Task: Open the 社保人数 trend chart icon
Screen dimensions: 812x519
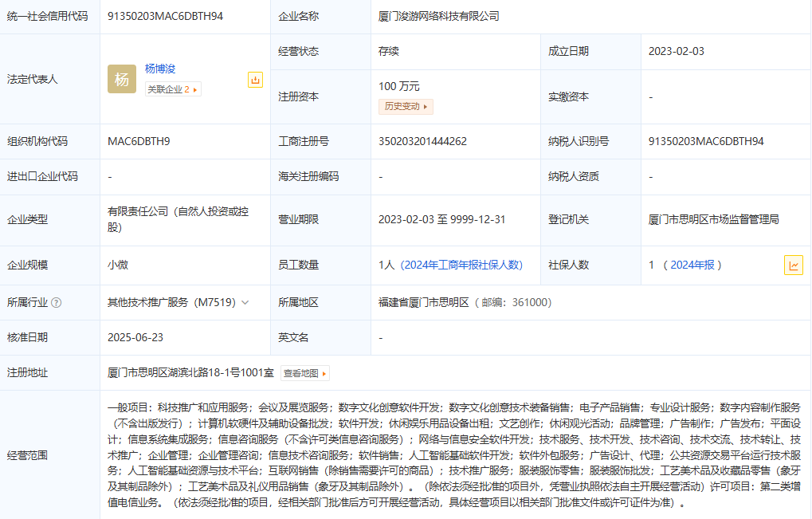Action: click(x=793, y=265)
